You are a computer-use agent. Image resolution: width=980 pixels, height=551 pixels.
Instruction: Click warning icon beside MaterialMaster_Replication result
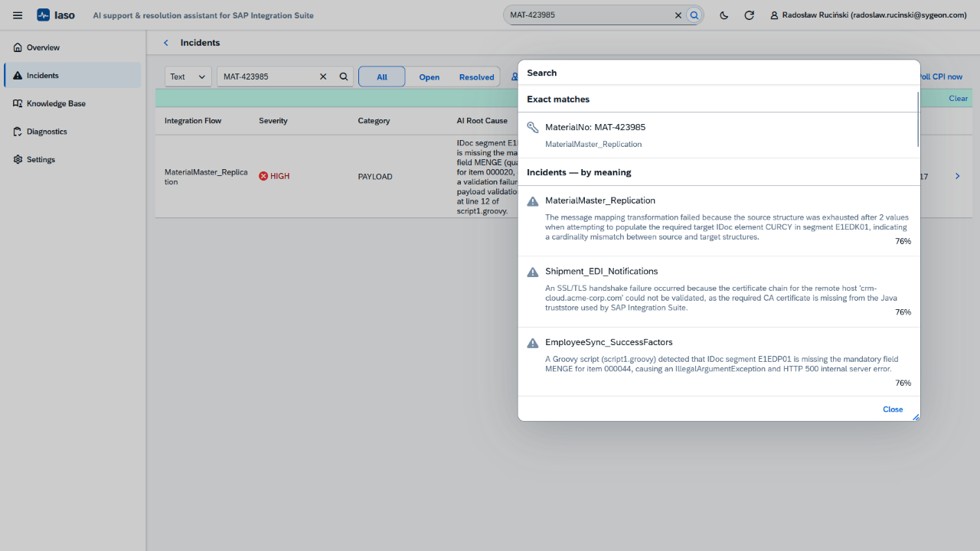pyautogui.click(x=533, y=201)
